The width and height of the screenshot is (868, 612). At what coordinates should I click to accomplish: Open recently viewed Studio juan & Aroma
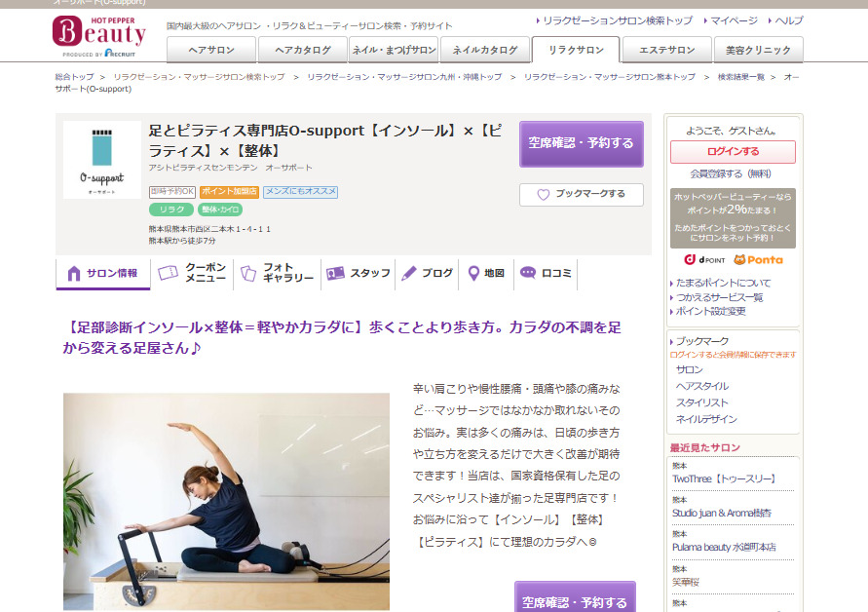(x=722, y=514)
